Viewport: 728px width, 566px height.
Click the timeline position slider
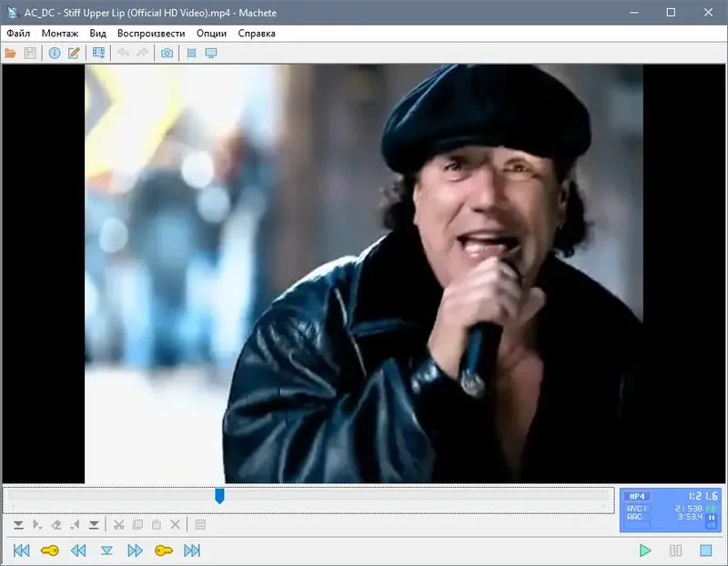click(x=219, y=493)
